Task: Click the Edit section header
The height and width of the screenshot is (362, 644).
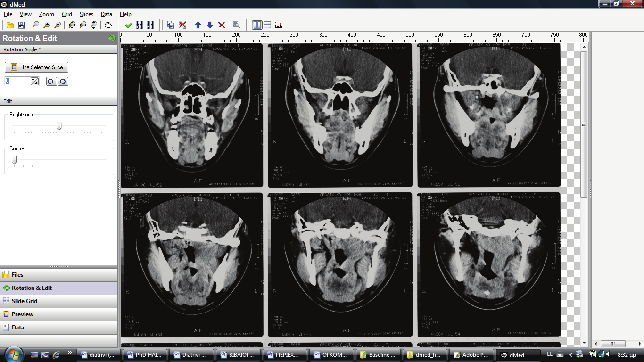Action: [59, 101]
